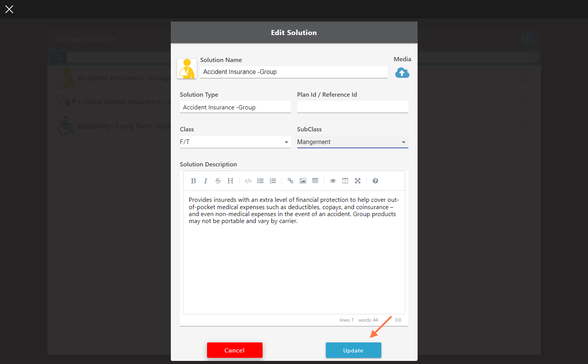
Task: Click the add solution plus icon behind dialog
Action: tap(527, 39)
